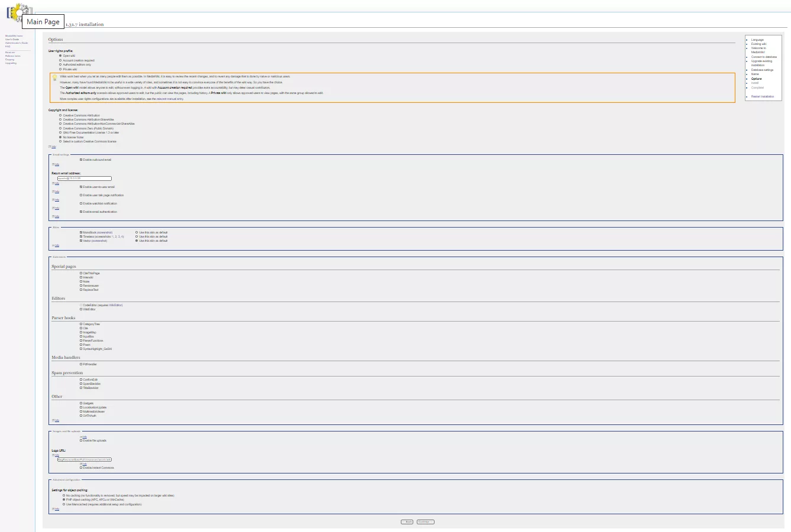Image resolution: width=791 pixels, height=532 pixels.
Task: Click help icon above Enable Instant Commons
Action: (x=84, y=464)
